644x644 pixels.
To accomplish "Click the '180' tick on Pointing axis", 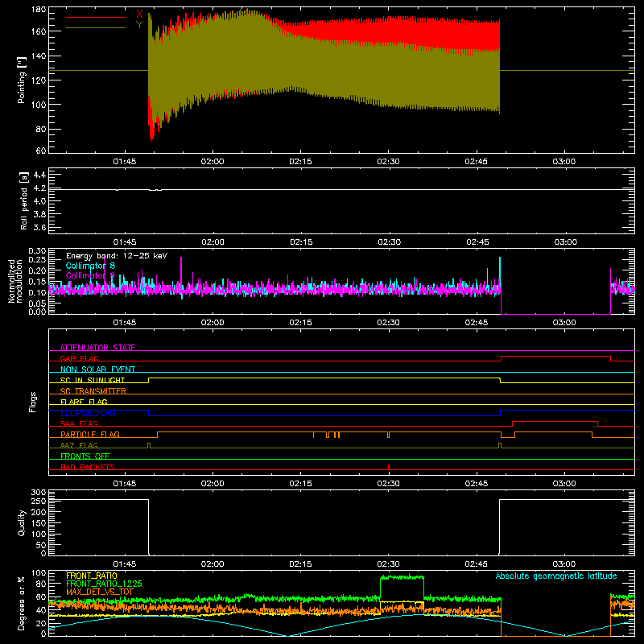I will tap(39, 10).
